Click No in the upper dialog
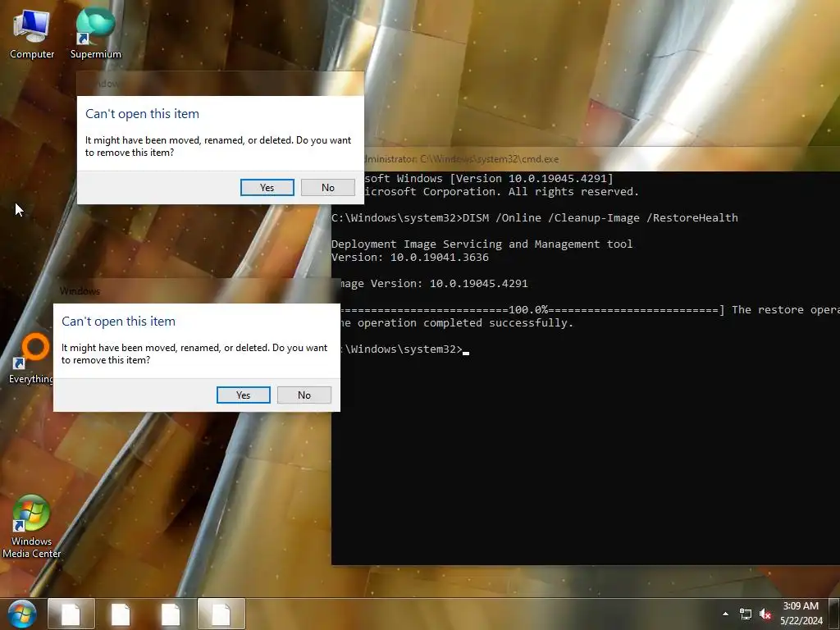Screen dimensions: 840x630 [x=328, y=188]
